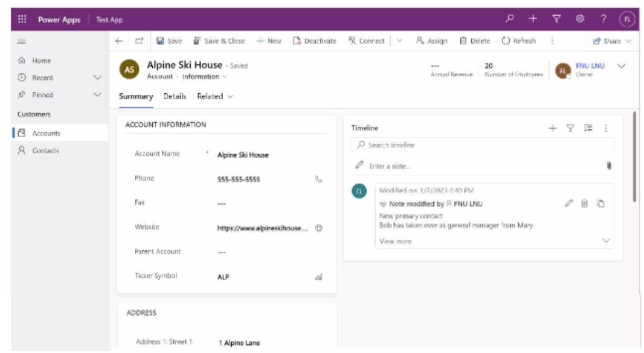
Task: Click the Save & Close button
Action: click(x=219, y=41)
